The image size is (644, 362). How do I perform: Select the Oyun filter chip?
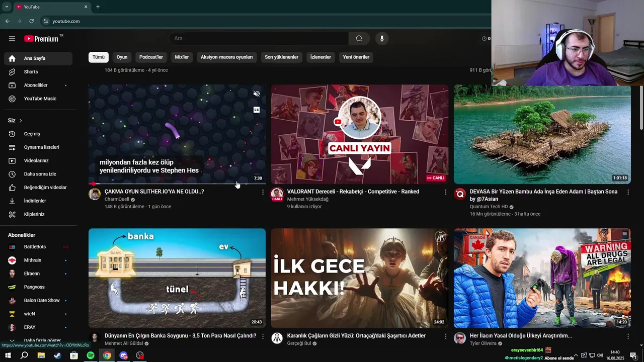pyautogui.click(x=122, y=57)
